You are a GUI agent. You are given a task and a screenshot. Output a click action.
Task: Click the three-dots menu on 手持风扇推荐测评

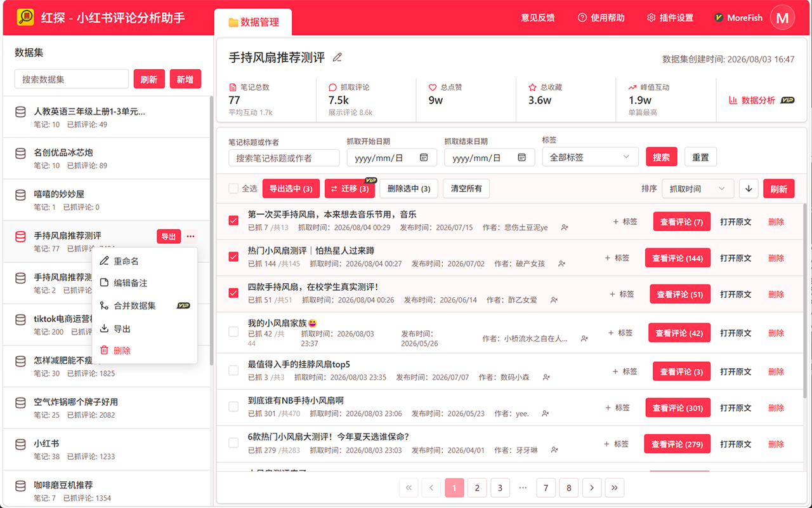point(191,236)
